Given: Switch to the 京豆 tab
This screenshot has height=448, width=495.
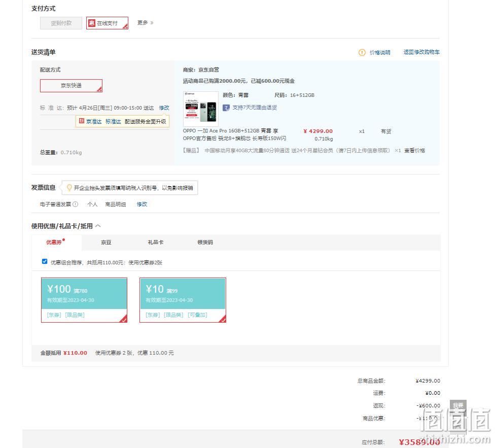Looking at the screenshot, I should point(106,243).
